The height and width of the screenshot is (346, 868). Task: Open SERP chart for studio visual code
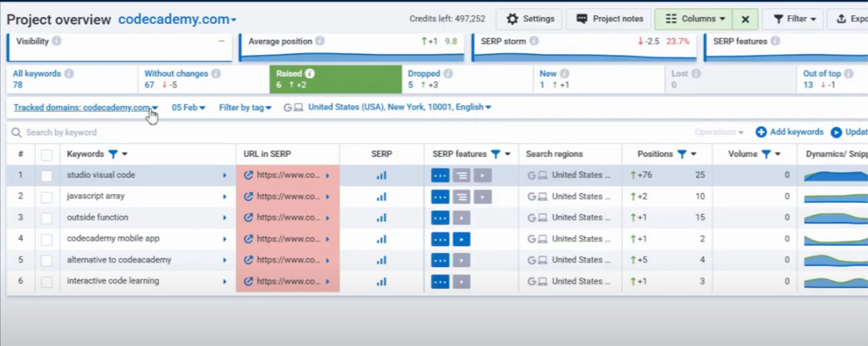[x=382, y=175]
